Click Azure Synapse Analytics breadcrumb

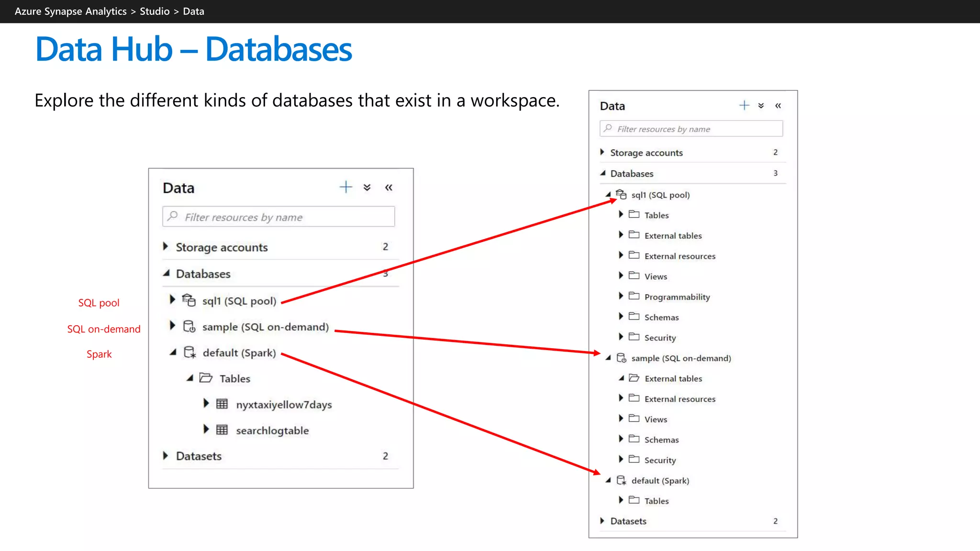pos(71,11)
